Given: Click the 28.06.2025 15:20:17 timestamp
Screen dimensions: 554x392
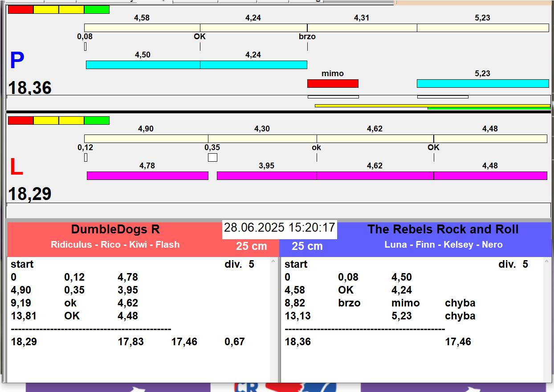Looking at the screenshot, I should [279, 228].
